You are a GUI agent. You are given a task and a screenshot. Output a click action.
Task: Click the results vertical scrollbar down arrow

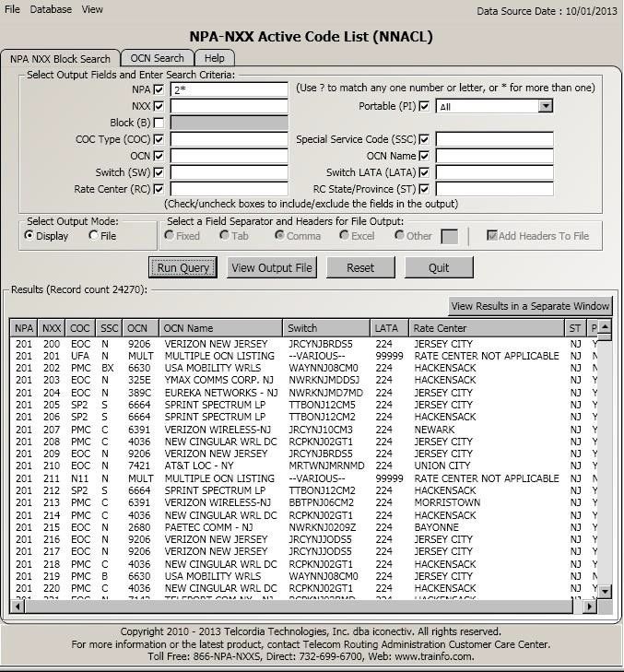(605, 593)
